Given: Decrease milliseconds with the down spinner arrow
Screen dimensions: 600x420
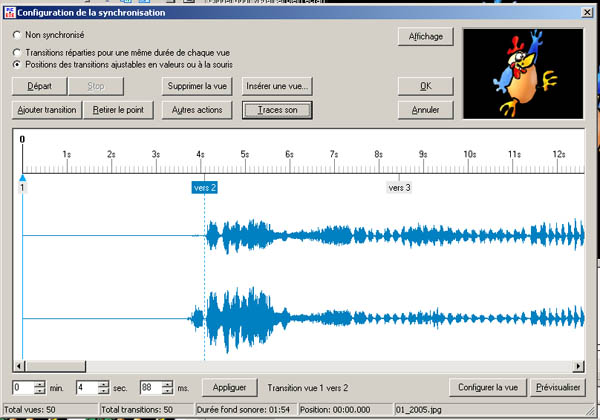Looking at the screenshot, I should tap(167, 391).
